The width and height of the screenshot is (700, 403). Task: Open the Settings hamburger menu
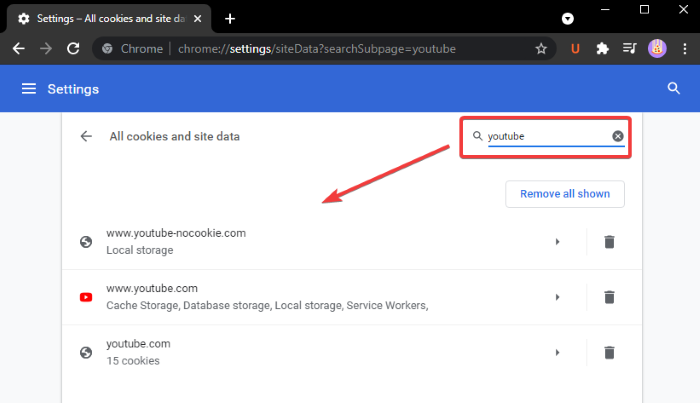(28, 89)
